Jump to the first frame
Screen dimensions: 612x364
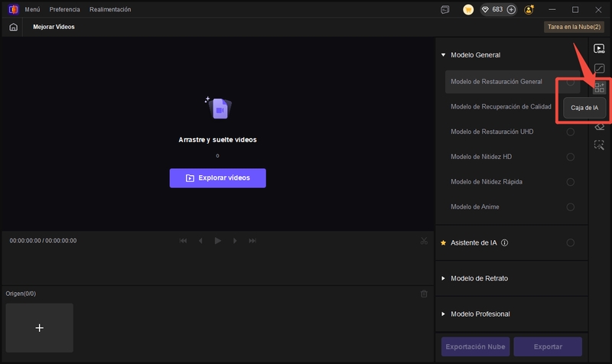click(x=183, y=241)
